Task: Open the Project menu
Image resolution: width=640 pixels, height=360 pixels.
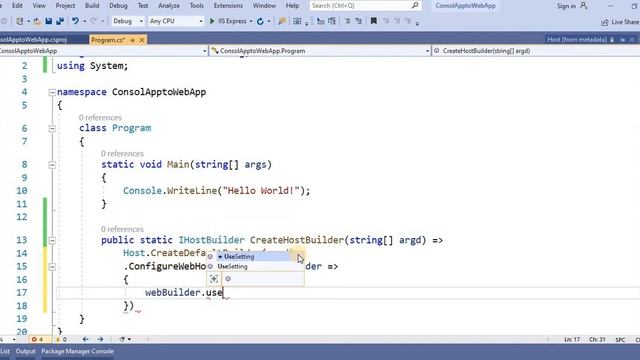Action: click(x=65, y=6)
